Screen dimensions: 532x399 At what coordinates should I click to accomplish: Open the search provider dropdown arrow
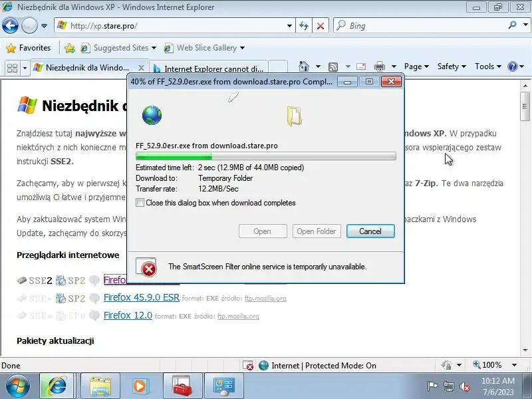[x=525, y=25]
